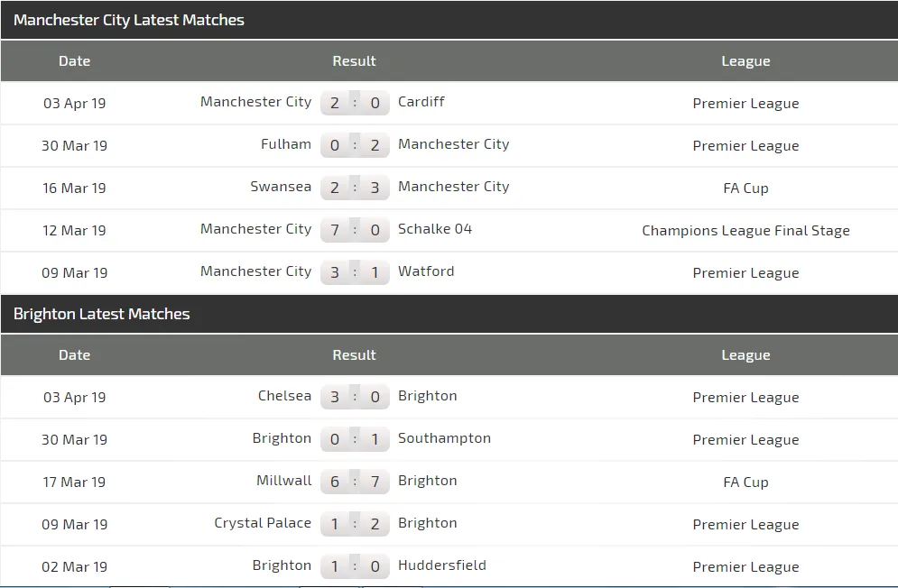Click the 02 Mar 19 match date
Image resolution: width=898 pixels, height=588 pixels.
coord(75,566)
